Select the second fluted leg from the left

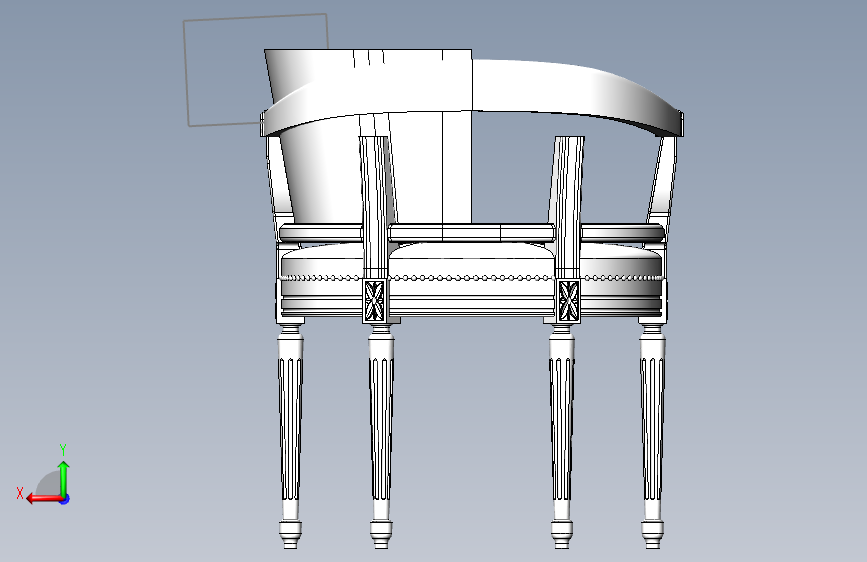click(x=381, y=436)
